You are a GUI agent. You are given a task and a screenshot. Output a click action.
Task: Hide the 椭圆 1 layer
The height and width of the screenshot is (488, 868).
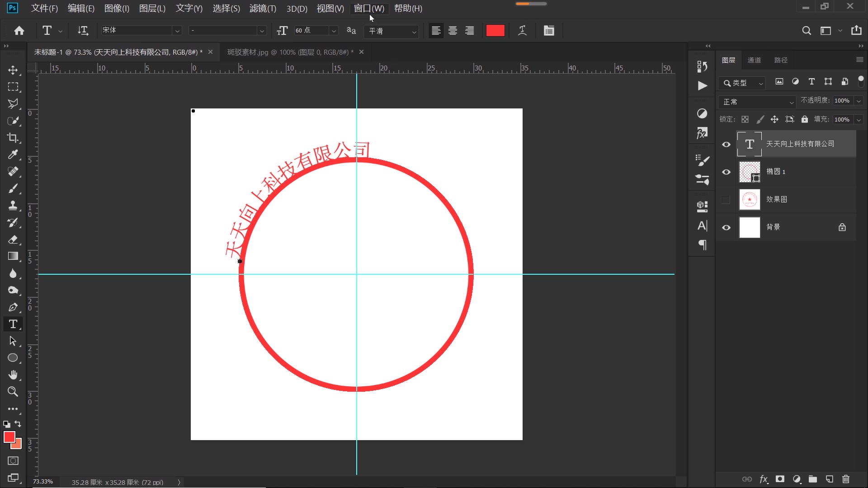click(726, 172)
